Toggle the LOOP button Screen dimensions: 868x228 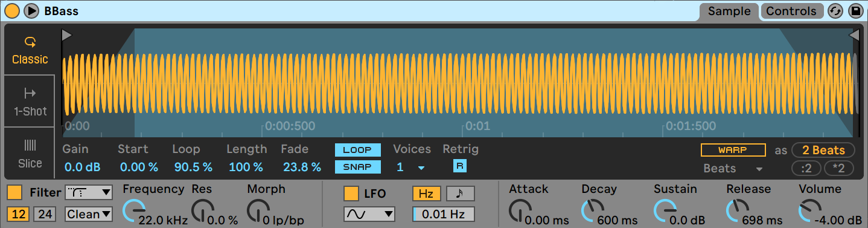tap(358, 150)
